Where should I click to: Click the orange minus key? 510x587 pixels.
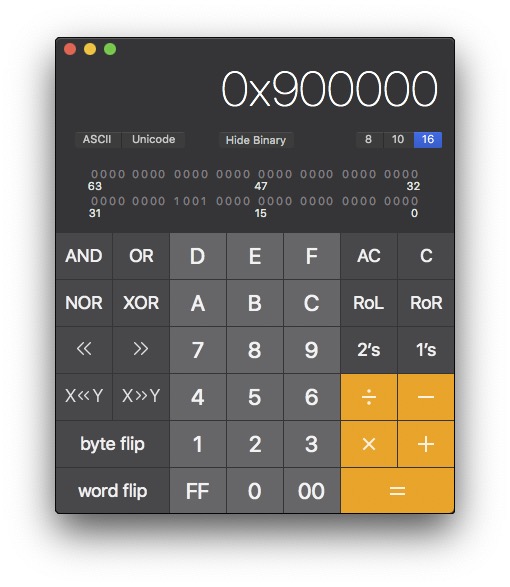[x=426, y=397]
